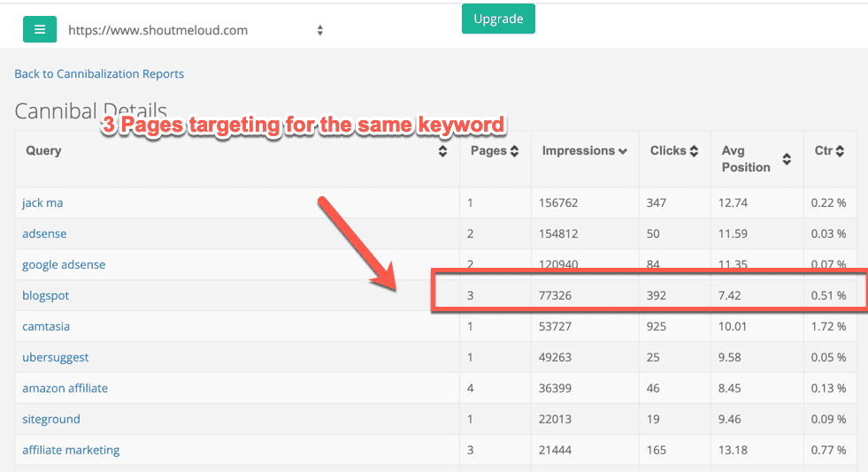Click the Cannibal Details heading
The height and width of the screenshot is (472, 868).
coord(91,110)
